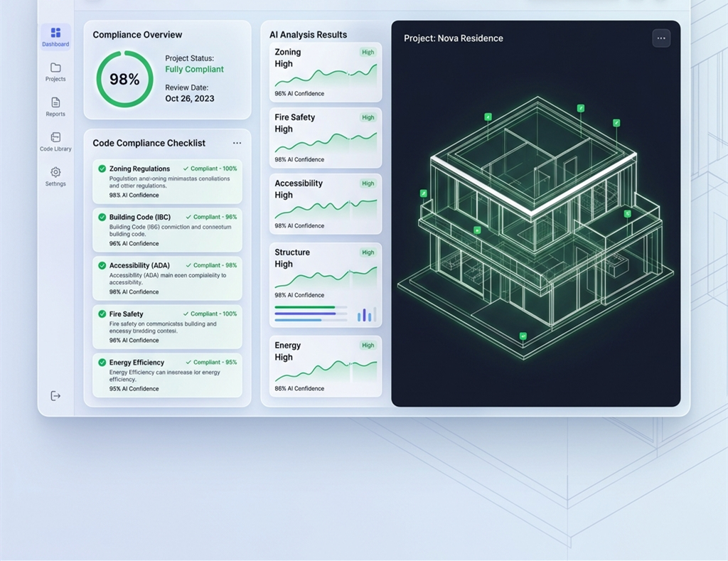Click Compliant - 95% on Energy Efficiency
The width and height of the screenshot is (728, 561).
click(x=211, y=362)
